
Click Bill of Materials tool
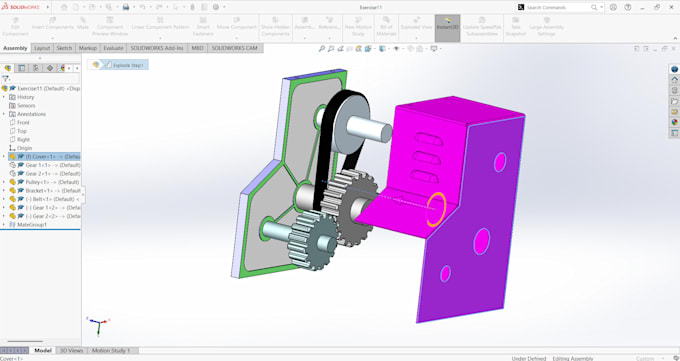386,27
